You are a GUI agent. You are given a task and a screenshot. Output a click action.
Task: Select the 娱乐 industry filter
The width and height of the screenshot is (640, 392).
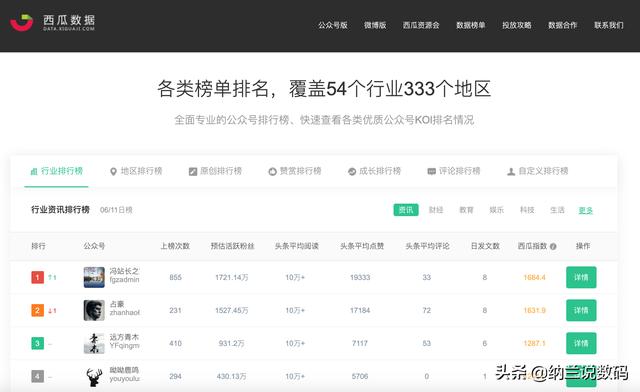pos(496,210)
